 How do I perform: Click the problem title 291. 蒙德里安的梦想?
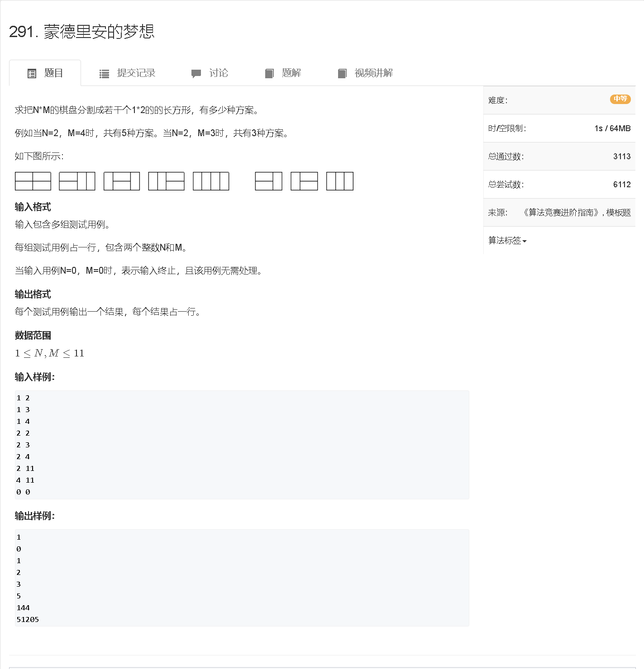coord(82,32)
